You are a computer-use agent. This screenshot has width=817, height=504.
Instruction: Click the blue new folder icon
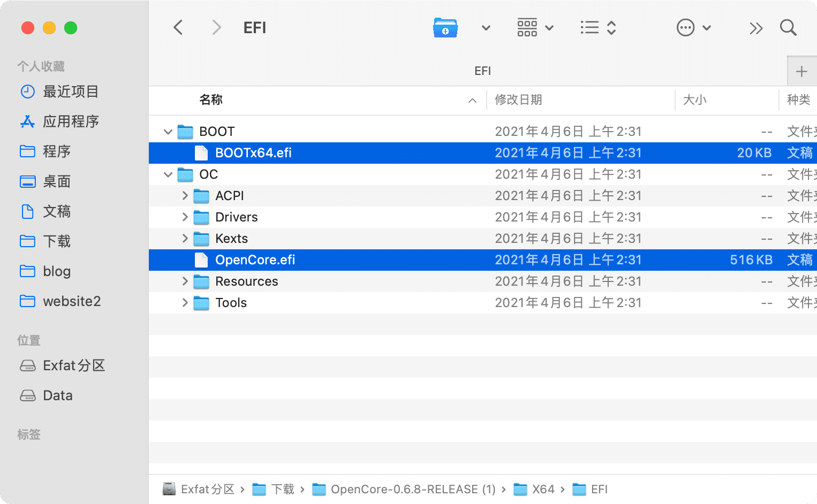tap(445, 28)
